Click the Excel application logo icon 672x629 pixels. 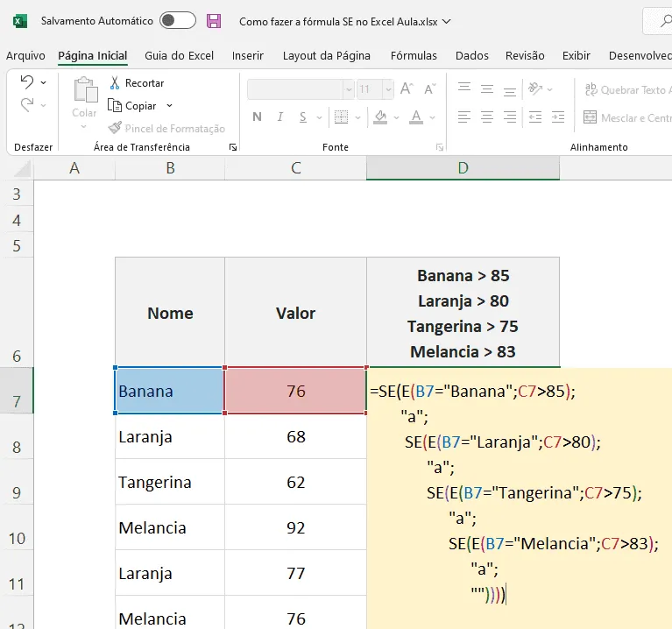(x=20, y=21)
